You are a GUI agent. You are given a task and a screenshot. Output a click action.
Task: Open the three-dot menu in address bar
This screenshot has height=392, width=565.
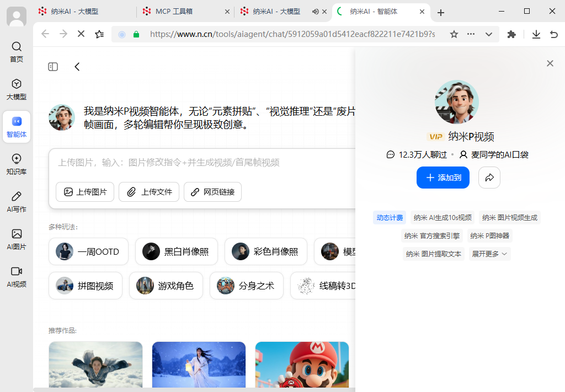(x=471, y=34)
